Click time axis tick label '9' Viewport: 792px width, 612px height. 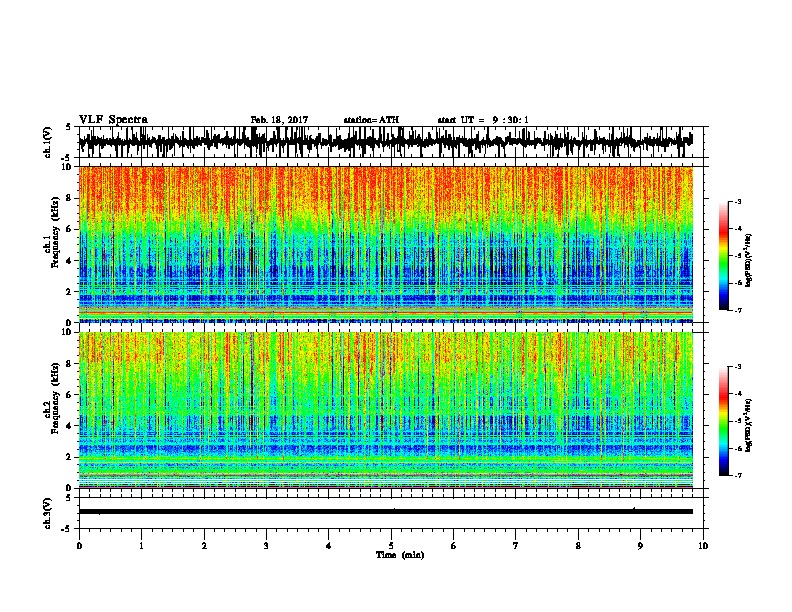pyautogui.click(x=640, y=546)
